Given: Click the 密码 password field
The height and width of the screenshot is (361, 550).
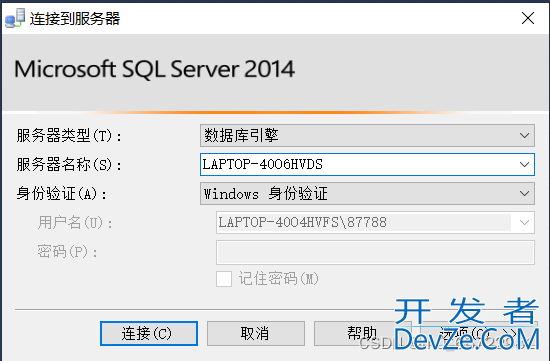Looking at the screenshot, I should tap(375, 252).
